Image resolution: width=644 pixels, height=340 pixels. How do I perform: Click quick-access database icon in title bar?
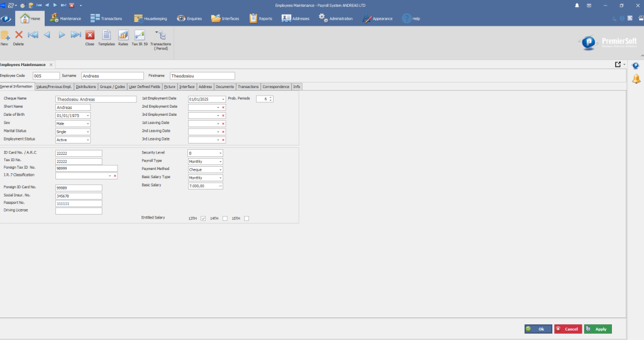31,5
